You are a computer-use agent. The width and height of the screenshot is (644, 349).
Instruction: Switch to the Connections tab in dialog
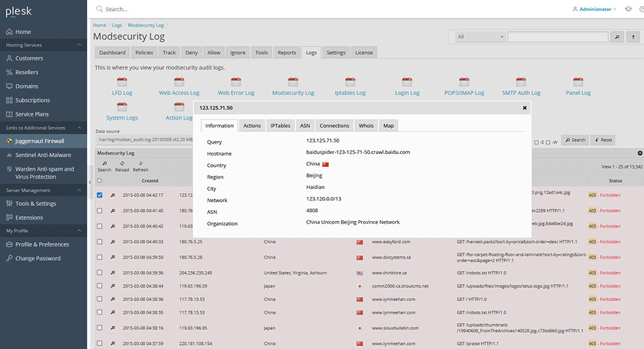334,126
